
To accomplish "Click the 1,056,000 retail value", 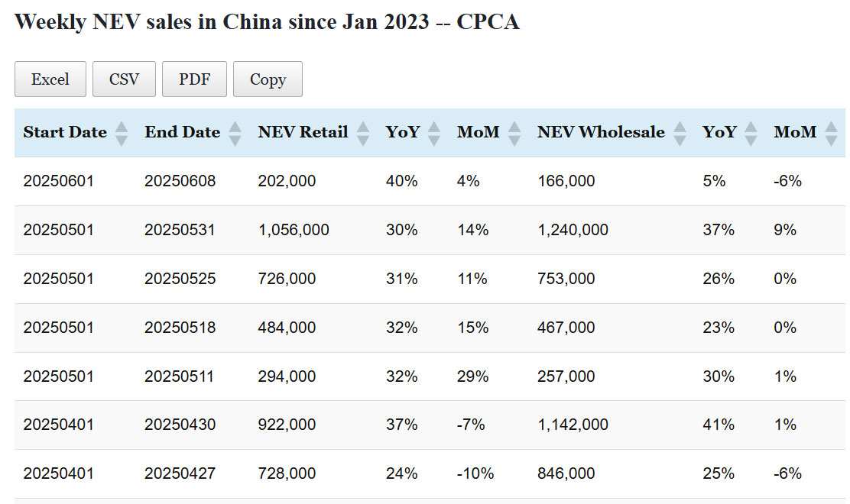I will pyautogui.click(x=294, y=230).
